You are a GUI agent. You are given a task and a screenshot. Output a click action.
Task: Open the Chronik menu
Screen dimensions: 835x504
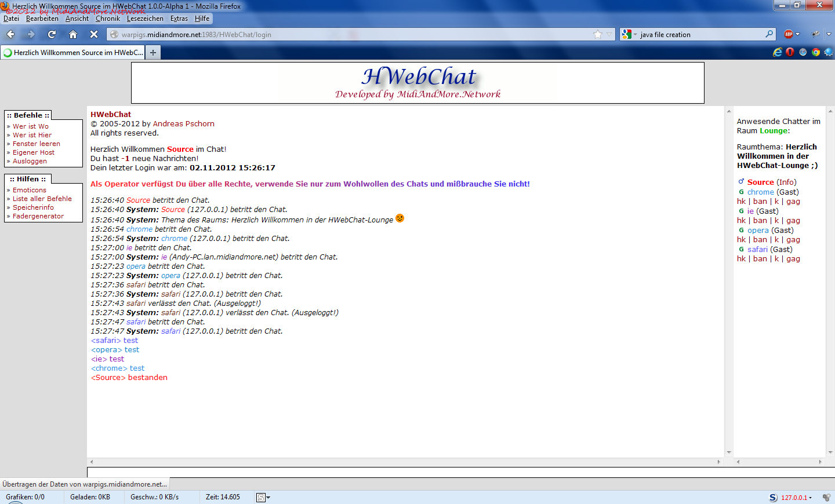tap(107, 19)
